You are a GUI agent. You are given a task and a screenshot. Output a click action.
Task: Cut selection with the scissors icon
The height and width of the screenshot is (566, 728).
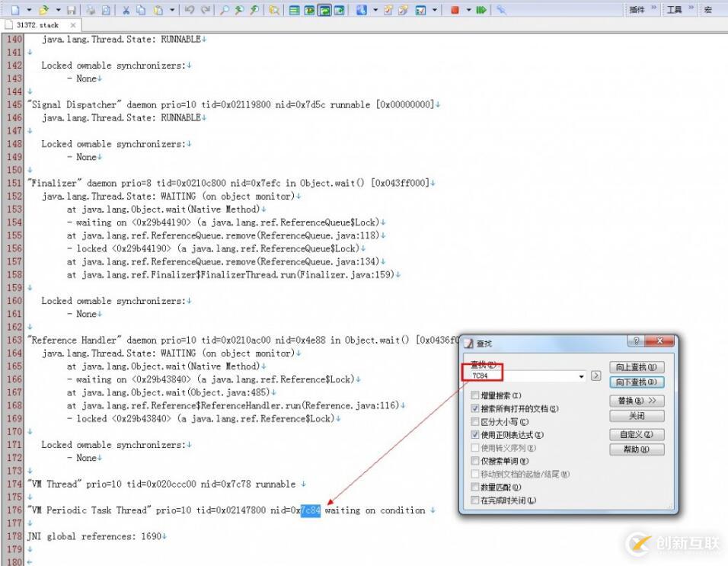(126, 10)
